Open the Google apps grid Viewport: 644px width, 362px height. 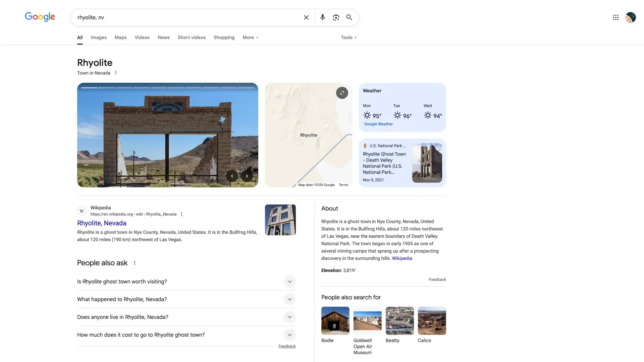[x=615, y=17]
